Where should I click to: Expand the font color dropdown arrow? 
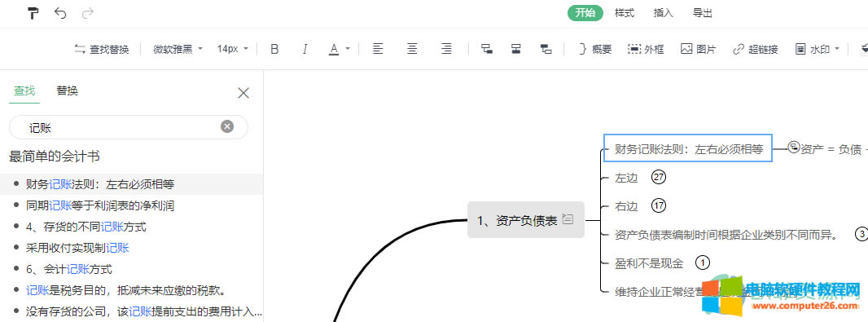pos(348,49)
